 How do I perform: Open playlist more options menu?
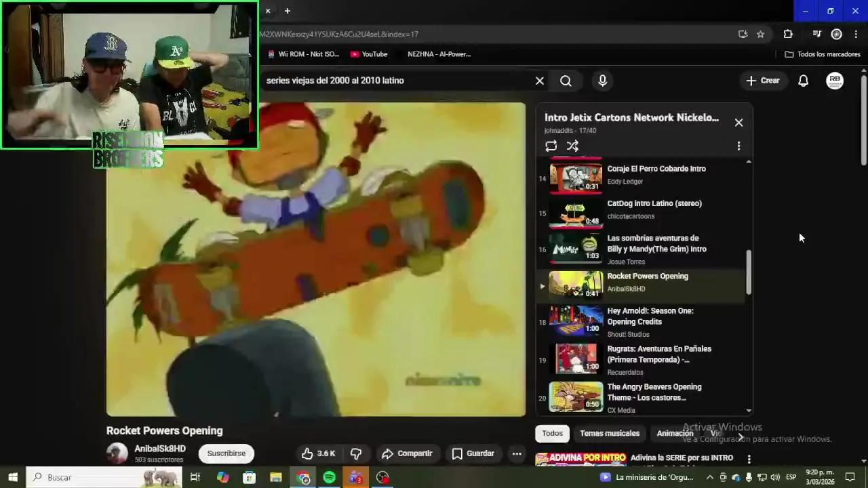[738, 146]
